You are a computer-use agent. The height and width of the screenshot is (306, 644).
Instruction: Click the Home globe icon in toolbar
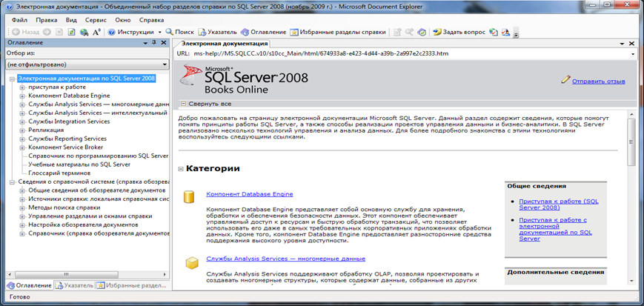[84, 32]
